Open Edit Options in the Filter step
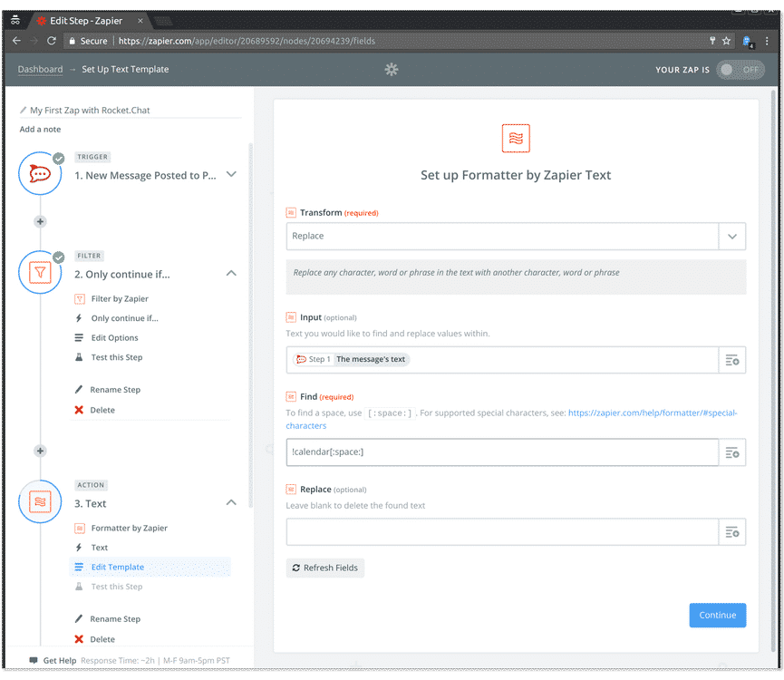Image resolution: width=784 pixels, height=680 pixels. (x=114, y=337)
